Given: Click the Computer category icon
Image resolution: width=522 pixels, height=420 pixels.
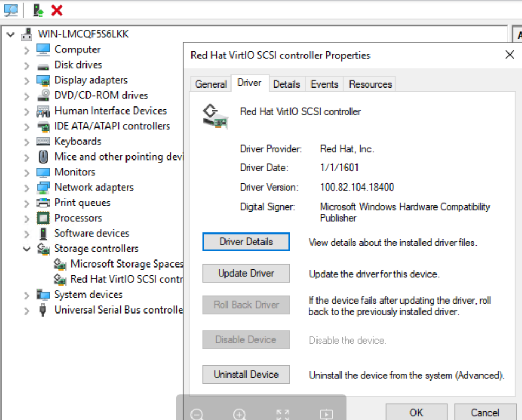Looking at the screenshot, I should click(x=43, y=50).
